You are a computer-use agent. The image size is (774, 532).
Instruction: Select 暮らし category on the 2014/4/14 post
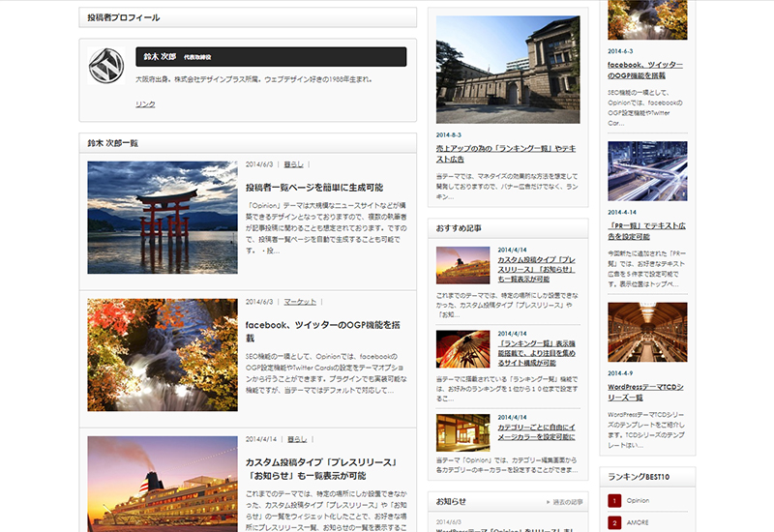tap(297, 439)
